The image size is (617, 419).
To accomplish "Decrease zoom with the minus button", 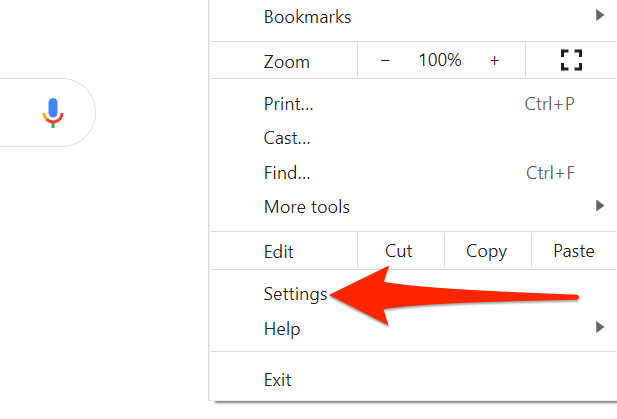I will pyautogui.click(x=385, y=61).
